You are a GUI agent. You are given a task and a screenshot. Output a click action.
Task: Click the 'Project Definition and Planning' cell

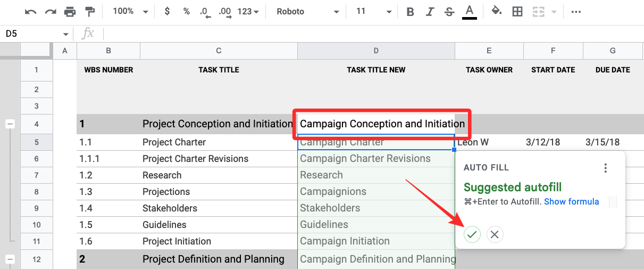pyautogui.click(x=219, y=259)
